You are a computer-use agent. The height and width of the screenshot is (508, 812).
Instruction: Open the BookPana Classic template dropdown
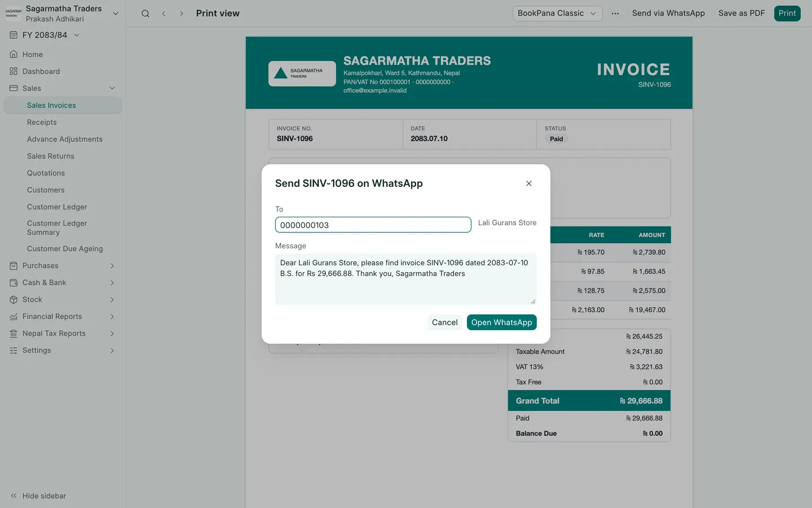point(557,14)
